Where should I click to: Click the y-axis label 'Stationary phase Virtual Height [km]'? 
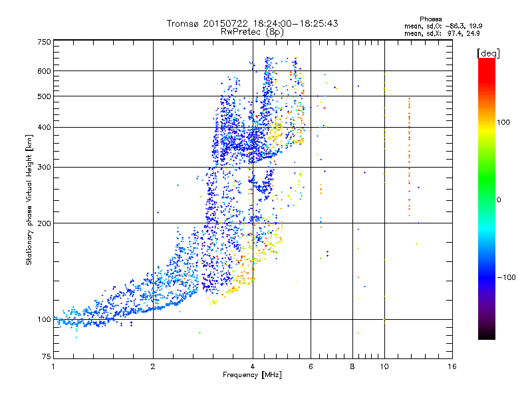[29, 199]
